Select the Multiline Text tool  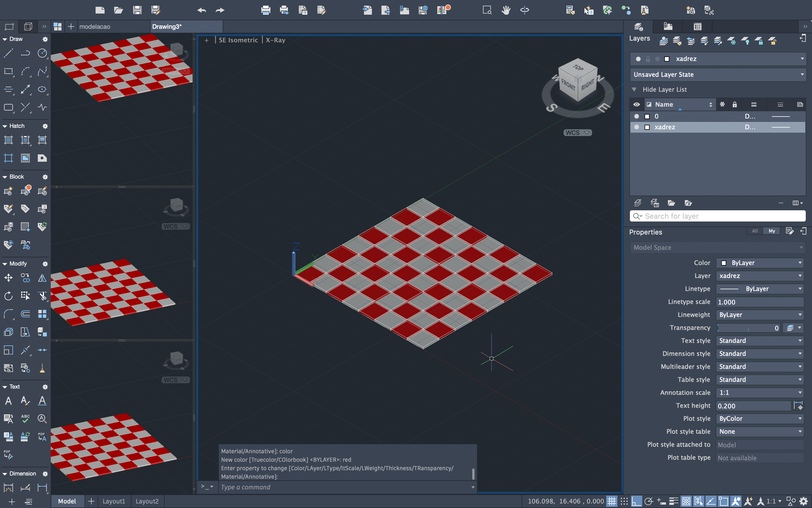[x=8, y=400]
